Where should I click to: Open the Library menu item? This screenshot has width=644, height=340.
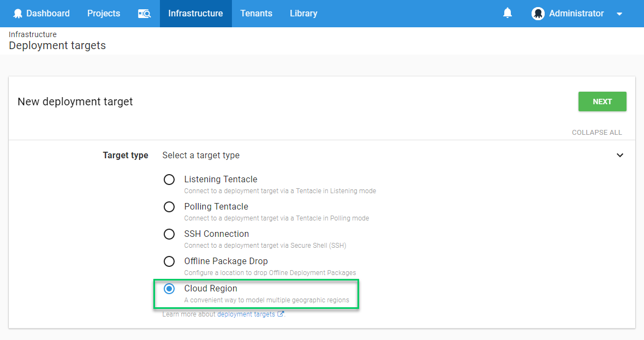[303, 14]
